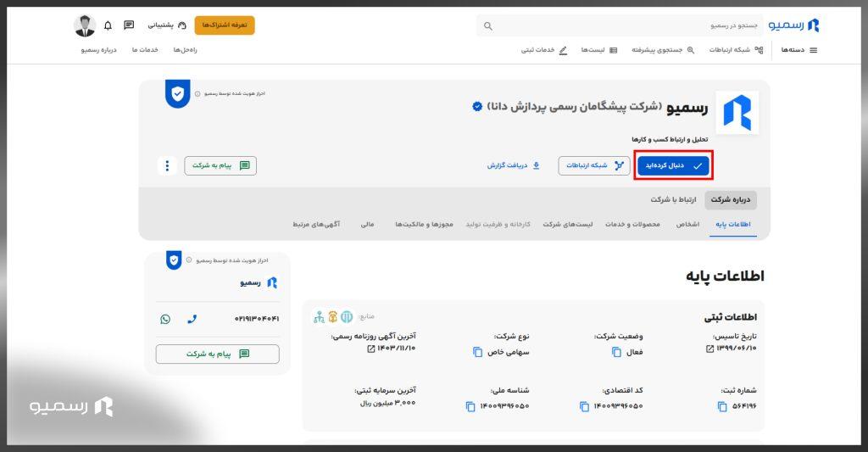The image size is (868, 452).
Task: Select the درباره شرکت tab
Action: click(730, 199)
